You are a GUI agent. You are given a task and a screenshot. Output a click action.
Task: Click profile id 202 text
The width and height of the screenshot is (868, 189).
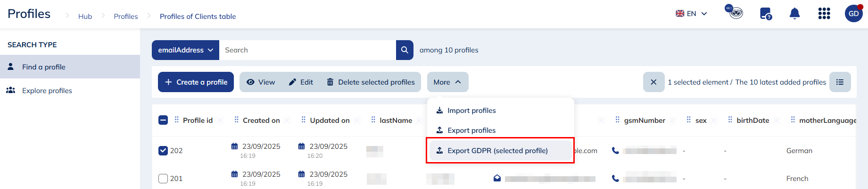(176, 151)
